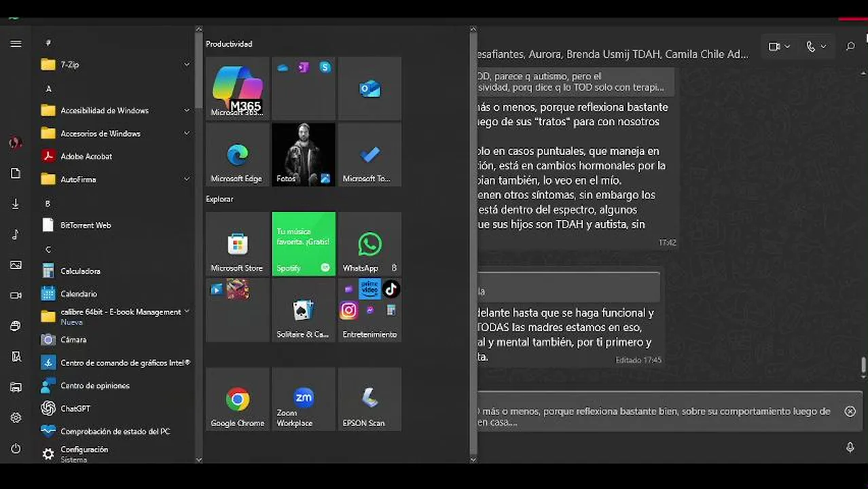This screenshot has height=489, width=868.
Task: Open Pictures folder from Start sidebar
Action: pyautogui.click(x=16, y=266)
